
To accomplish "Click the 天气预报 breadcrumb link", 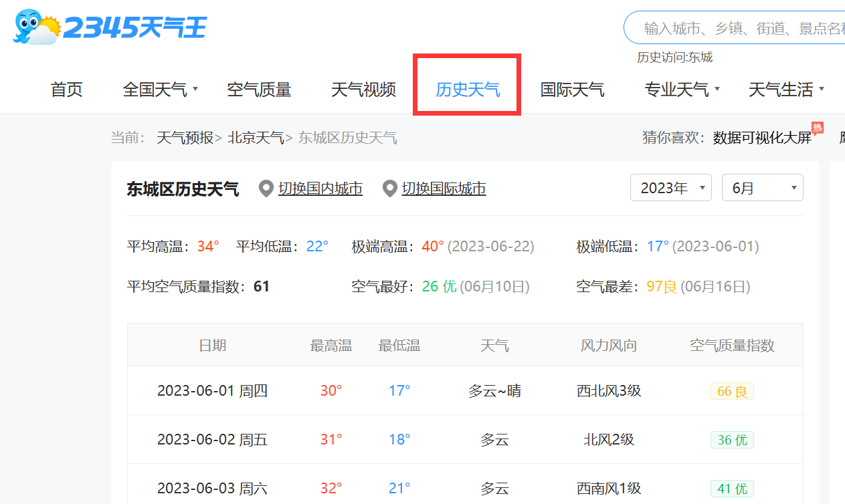I will tap(185, 138).
